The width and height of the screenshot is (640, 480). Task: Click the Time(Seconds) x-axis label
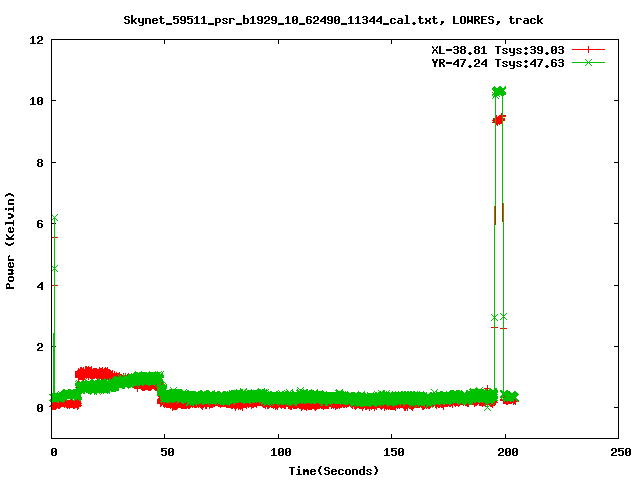click(x=334, y=471)
